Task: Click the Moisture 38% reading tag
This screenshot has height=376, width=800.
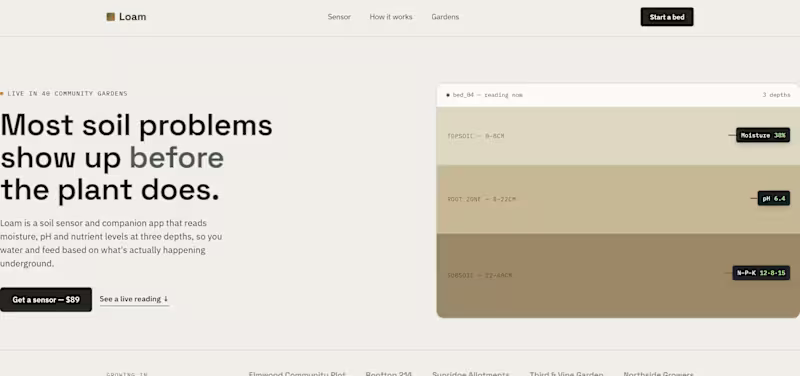Action: (763, 135)
